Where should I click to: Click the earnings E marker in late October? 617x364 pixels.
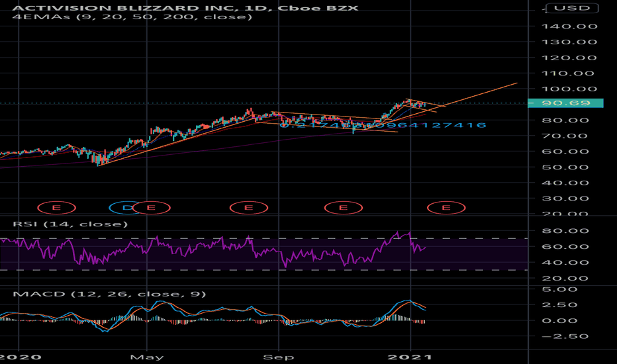coord(344,207)
